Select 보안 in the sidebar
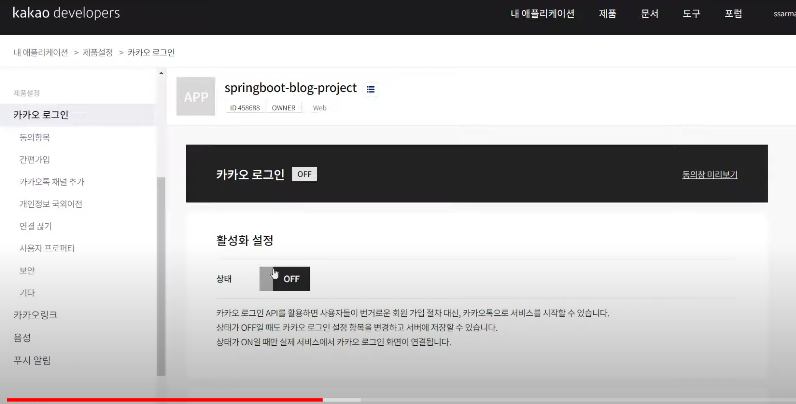796x404 pixels. pos(27,271)
